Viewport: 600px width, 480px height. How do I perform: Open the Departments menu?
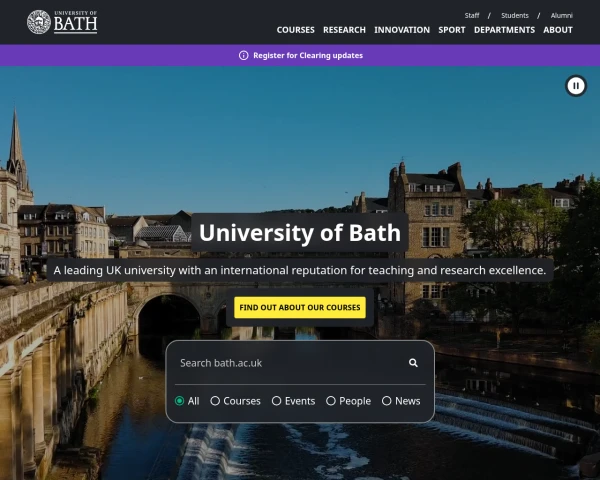click(x=504, y=30)
